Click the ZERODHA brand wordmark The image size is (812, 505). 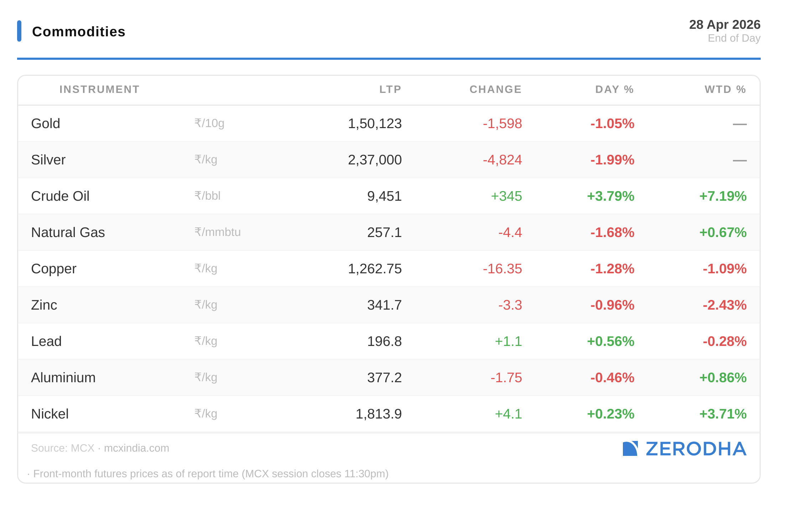pyautogui.click(x=696, y=449)
